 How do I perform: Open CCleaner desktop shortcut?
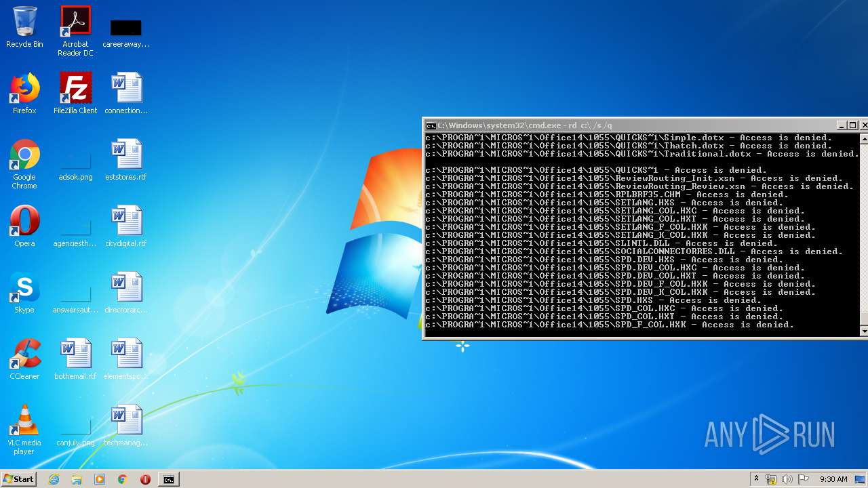24,359
